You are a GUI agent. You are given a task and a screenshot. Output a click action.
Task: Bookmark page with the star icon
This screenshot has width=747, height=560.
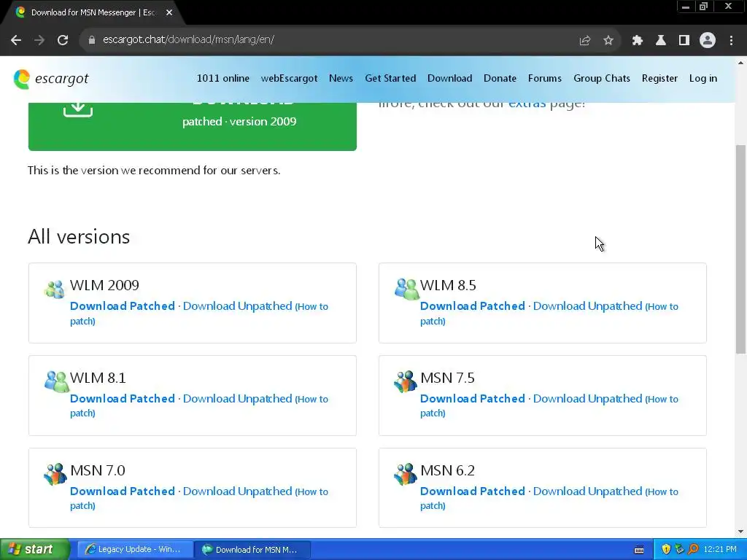click(x=608, y=41)
